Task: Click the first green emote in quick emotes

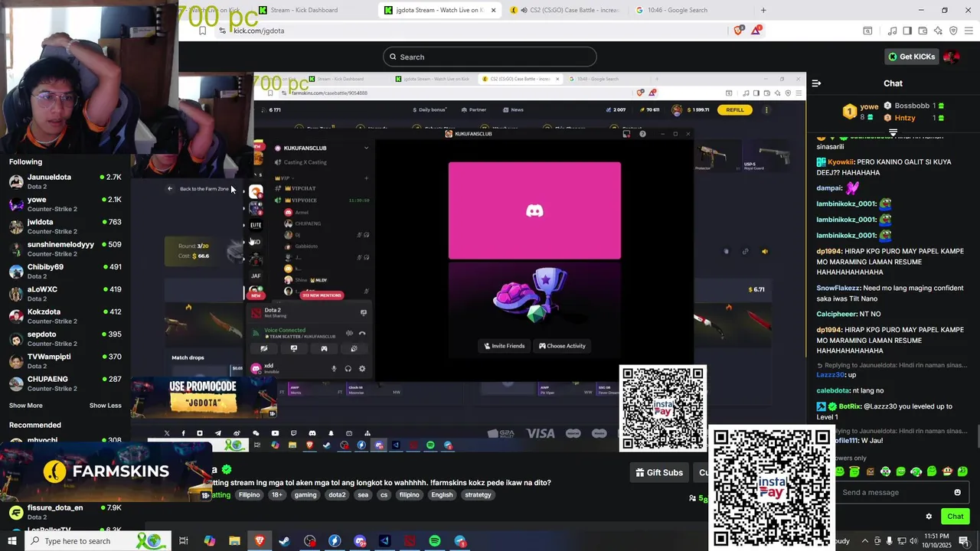Action: click(840, 471)
